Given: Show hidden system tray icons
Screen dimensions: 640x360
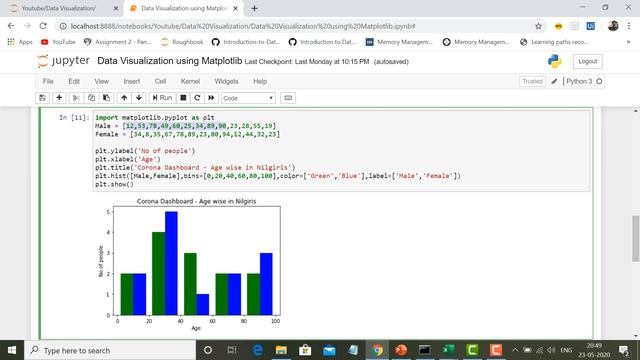Looking at the screenshot, I should pyautogui.click(x=515, y=350).
